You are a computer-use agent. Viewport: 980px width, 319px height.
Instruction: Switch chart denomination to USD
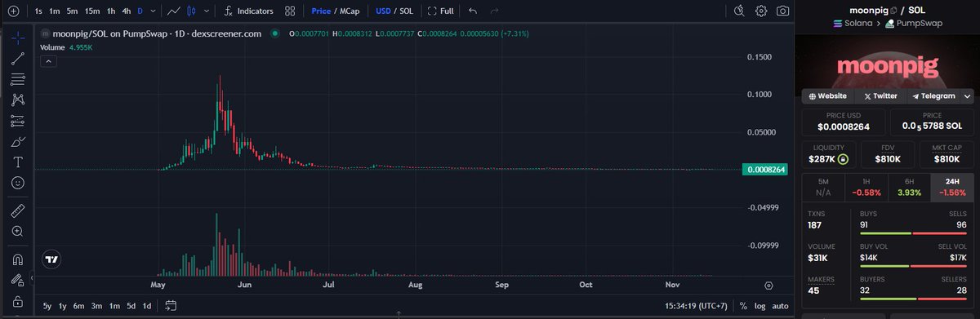pyautogui.click(x=383, y=11)
